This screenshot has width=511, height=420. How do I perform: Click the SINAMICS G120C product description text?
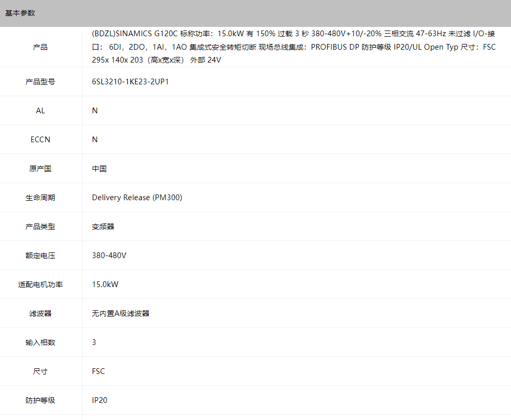pyautogui.click(x=294, y=47)
